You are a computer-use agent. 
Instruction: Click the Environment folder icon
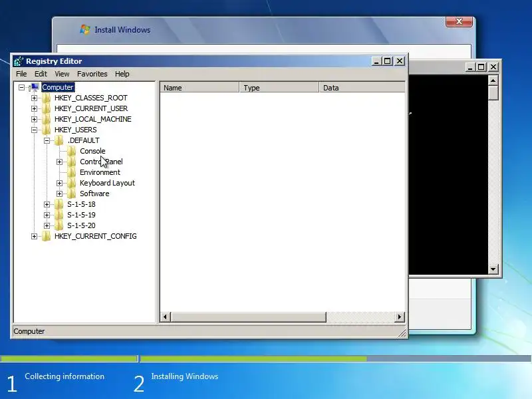71,172
